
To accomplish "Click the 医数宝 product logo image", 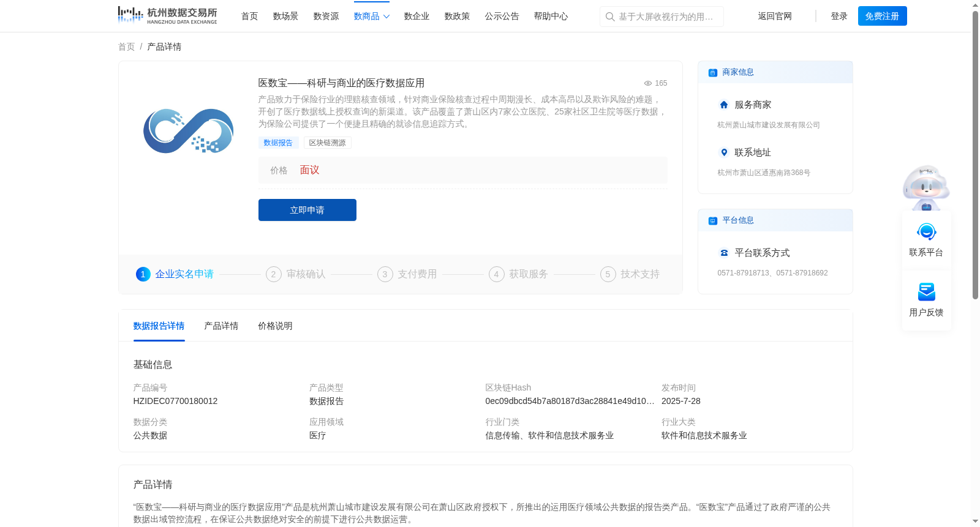I will pyautogui.click(x=188, y=131).
